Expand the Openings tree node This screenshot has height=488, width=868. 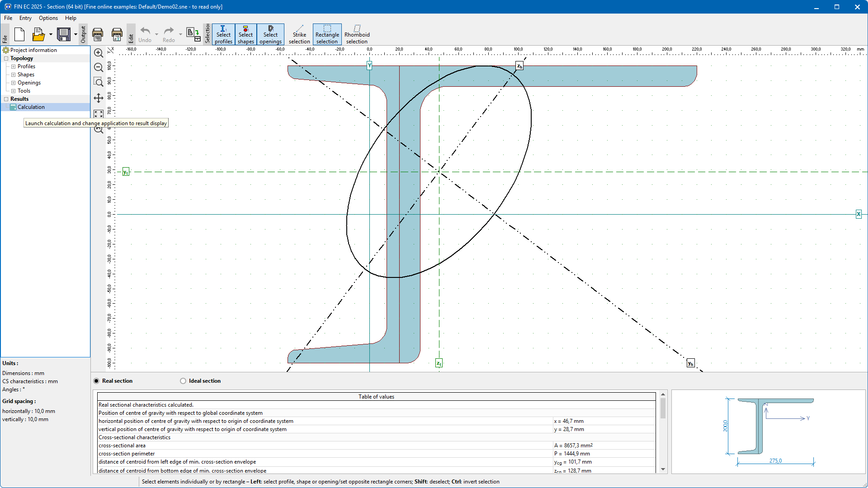[x=14, y=83]
